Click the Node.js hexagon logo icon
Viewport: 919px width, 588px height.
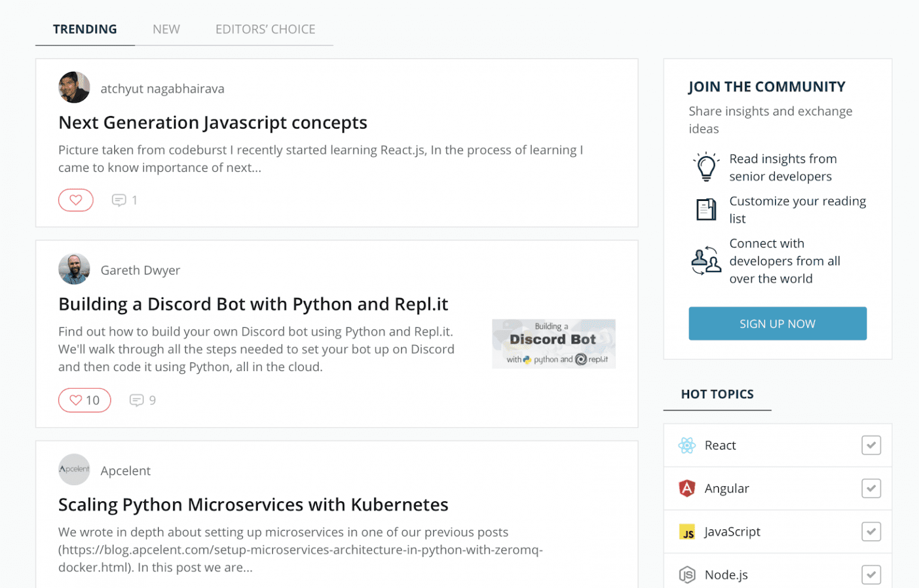click(687, 574)
